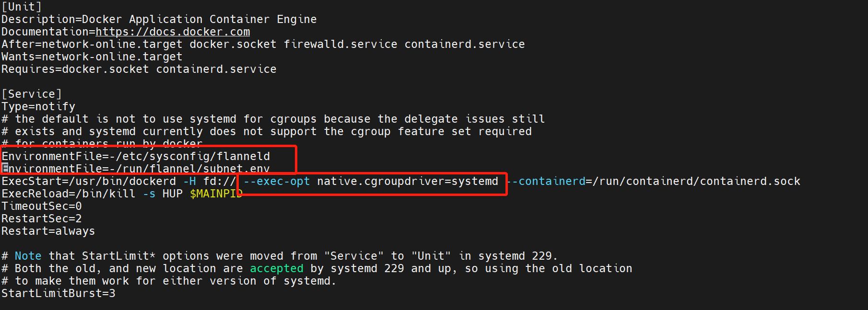Click the [Service] section header
Image resolution: width=868 pixels, height=310 pixels.
(32, 94)
